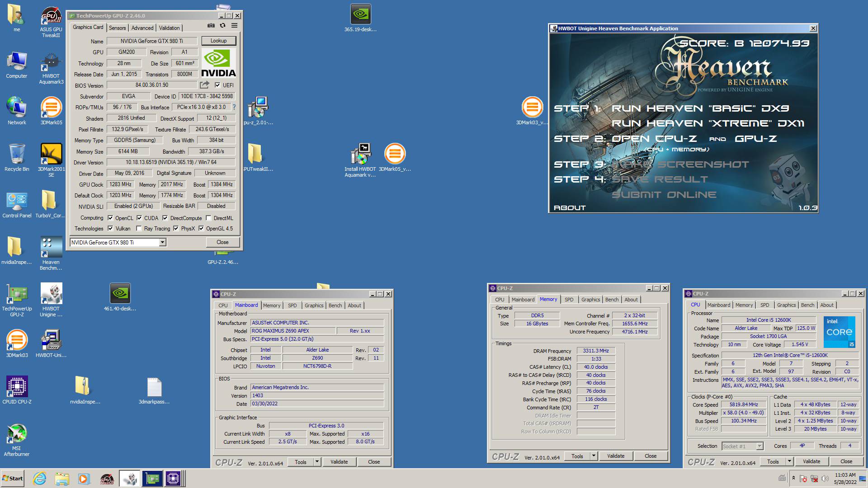868x488 pixels.
Task: Click GPU-Z Name field NVIDIA GeForce GTX 980 Ti
Action: click(151, 41)
